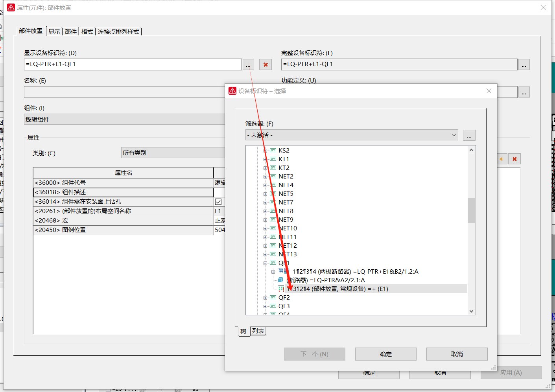Click 确定 in the device tag selection dialog
555x392 pixels.
click(385, 354)
